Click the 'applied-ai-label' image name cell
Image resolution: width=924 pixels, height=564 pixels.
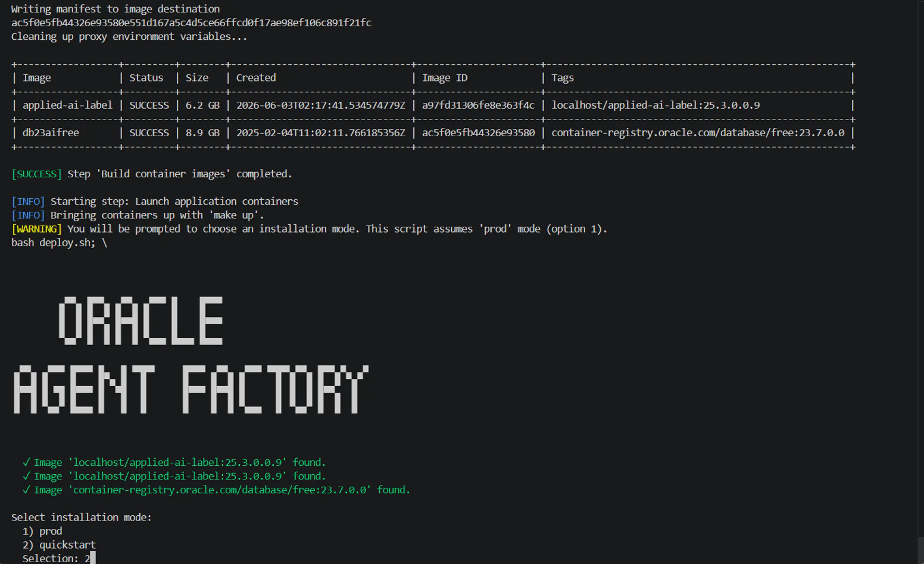[67, 105]
